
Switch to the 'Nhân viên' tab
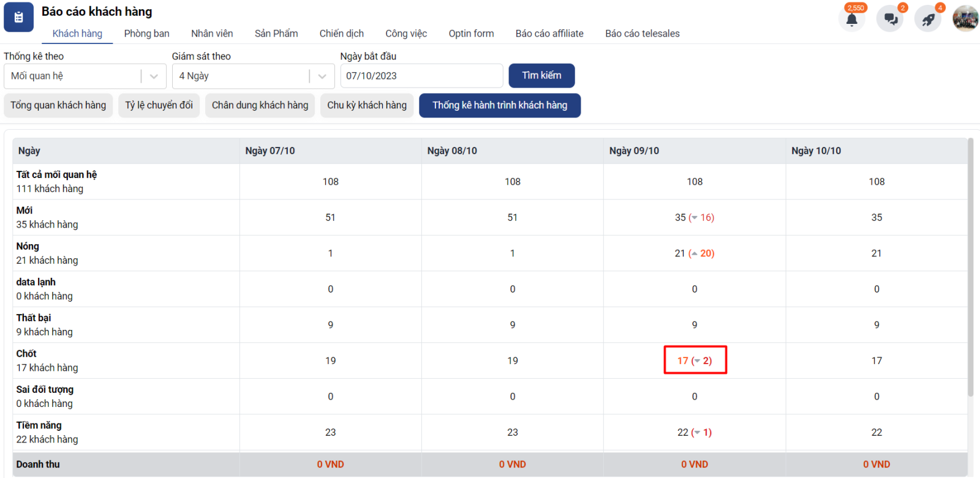coord(212,34)
